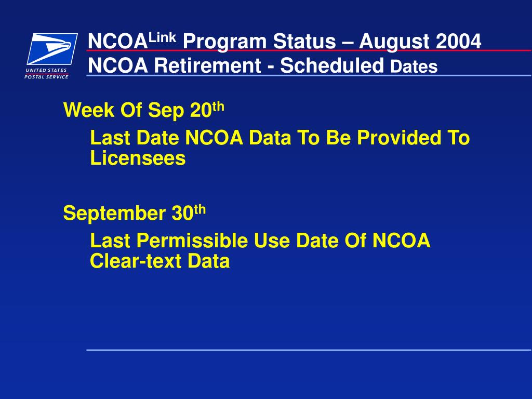The image size is (532, 399).
Task: Click the USPS eagle logo
Action: coord(52,49)
